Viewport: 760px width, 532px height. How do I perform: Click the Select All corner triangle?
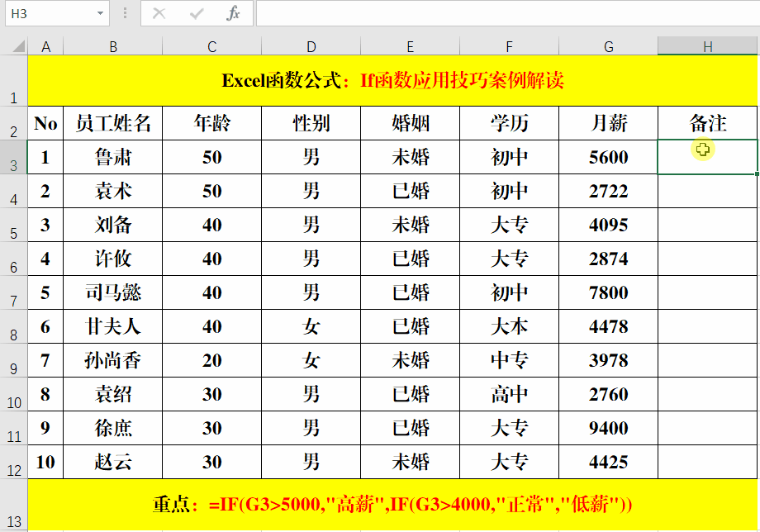[x=19, y=46]
